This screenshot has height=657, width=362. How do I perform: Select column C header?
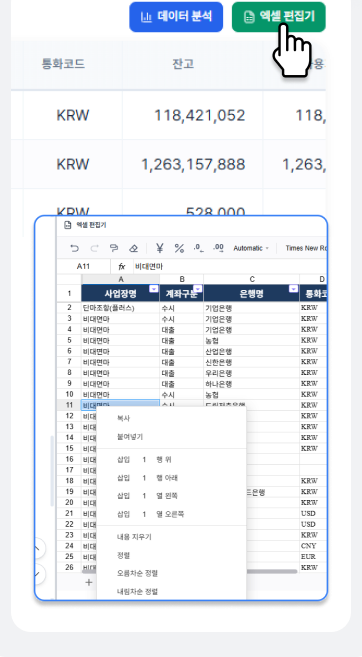point(251,279)
